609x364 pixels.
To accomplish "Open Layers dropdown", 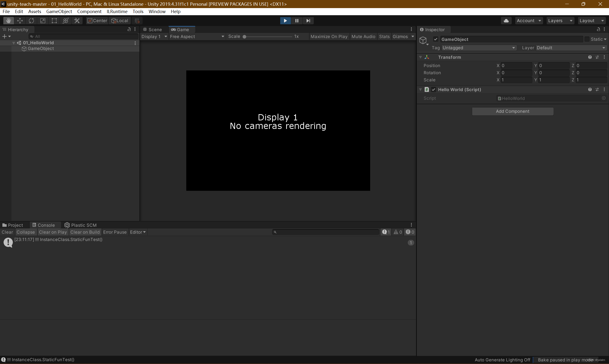I will [x=560, y=21].
